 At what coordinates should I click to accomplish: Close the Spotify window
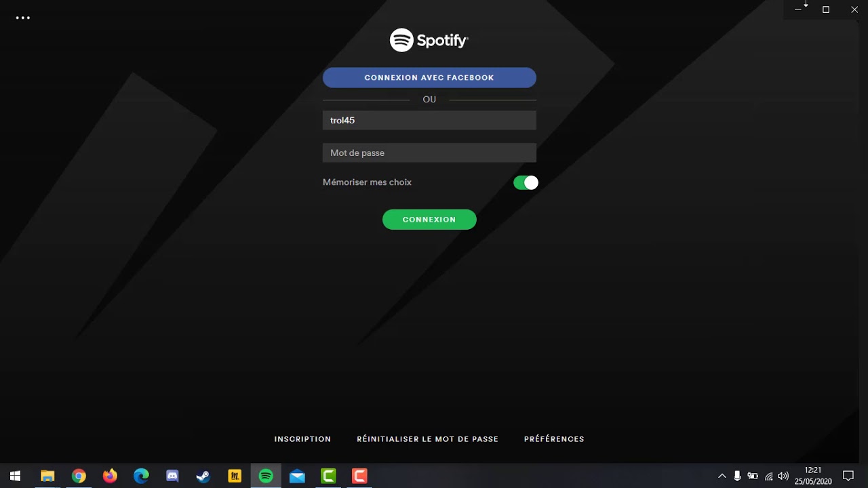pyautogui.click(x=854, y=9)
